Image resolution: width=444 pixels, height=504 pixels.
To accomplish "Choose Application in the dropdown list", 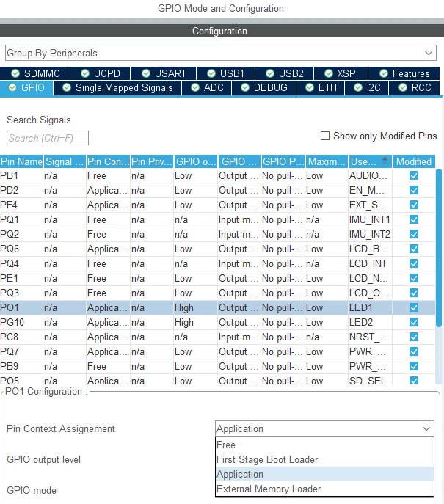I will click(324, 474).
